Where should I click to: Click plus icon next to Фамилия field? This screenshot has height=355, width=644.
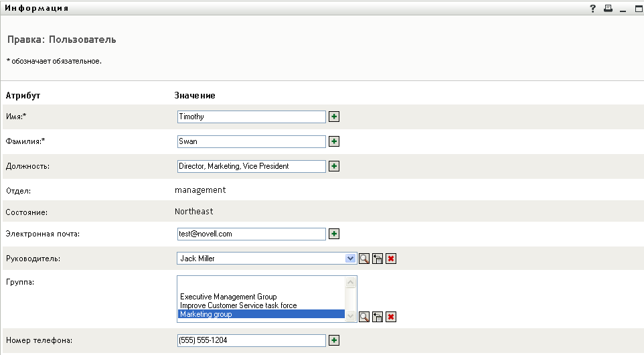pyautogui.click(x=334, y=141)
